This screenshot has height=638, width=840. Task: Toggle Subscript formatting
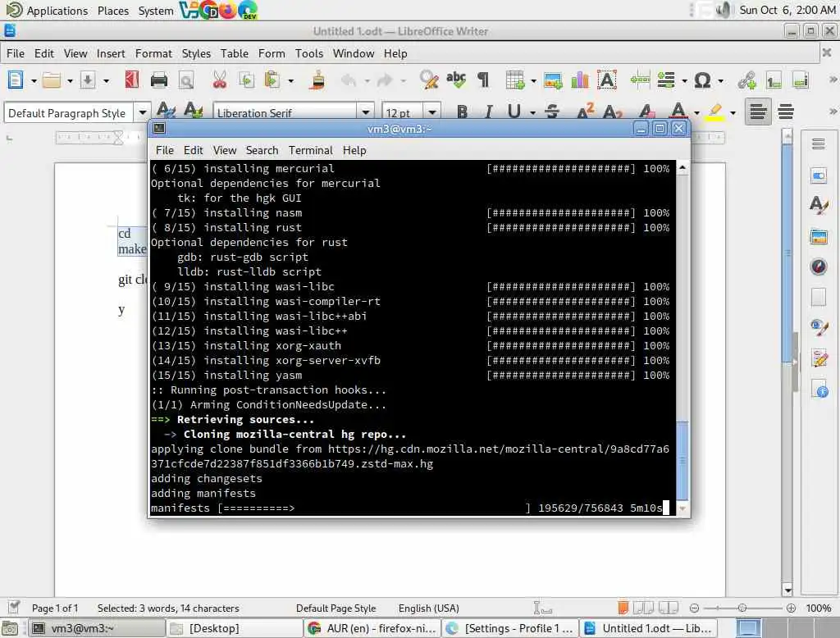(x=612, y=112)
